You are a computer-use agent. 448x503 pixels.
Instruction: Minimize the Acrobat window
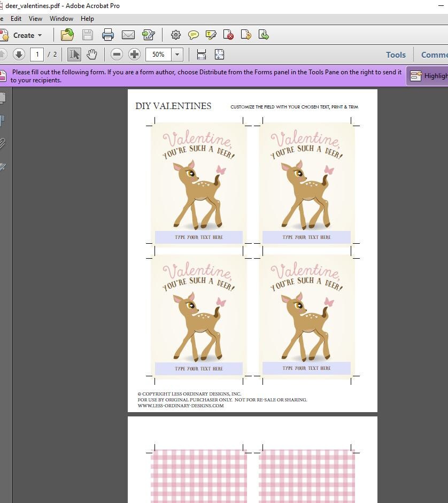click(x=441, y=6)
